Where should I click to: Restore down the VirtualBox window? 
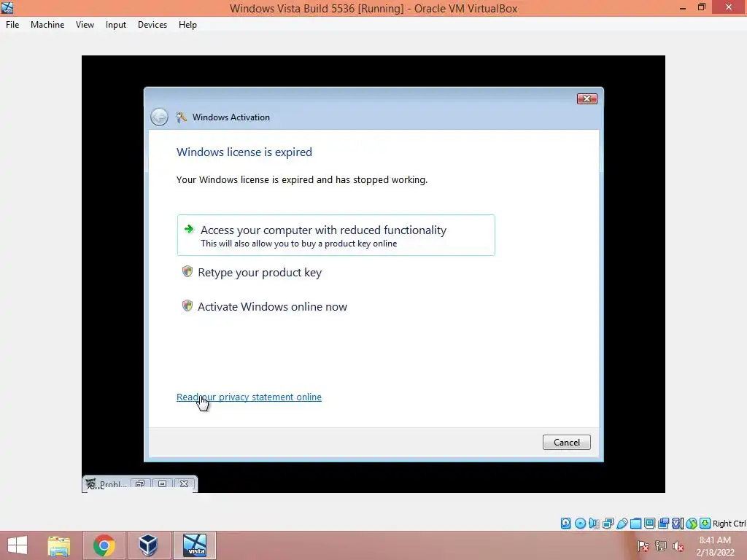[702, 7]
